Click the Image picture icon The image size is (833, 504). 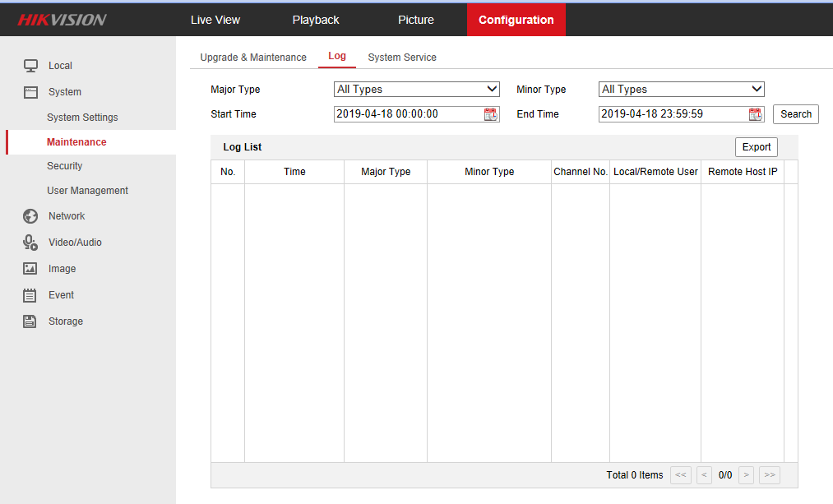[30, 269]
